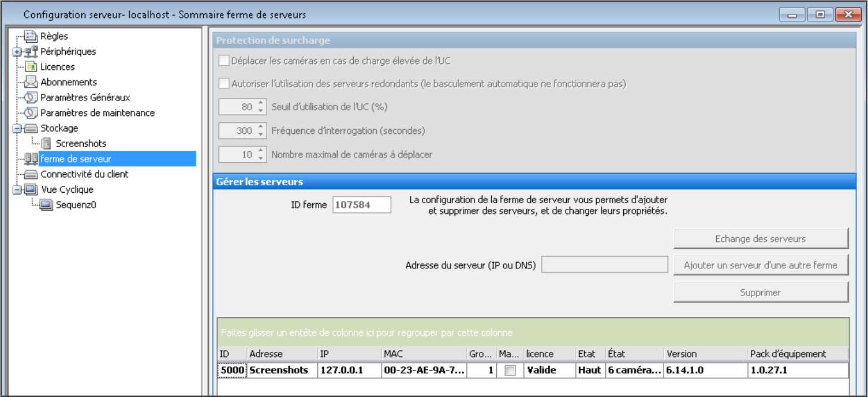Expand the Périphériques tree node
This screenshot has width=868, height=397.
point(17,52)
